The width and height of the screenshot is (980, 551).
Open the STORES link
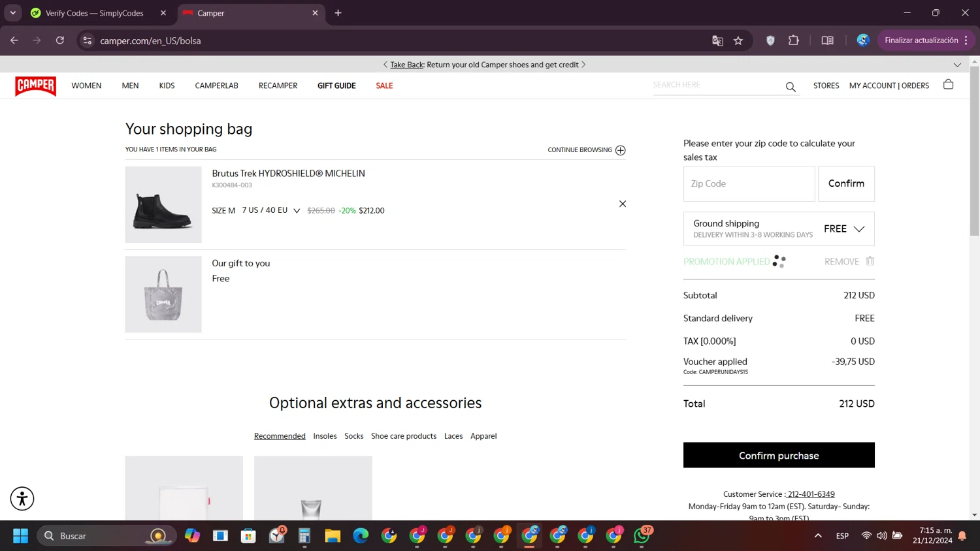click(826, 86)
